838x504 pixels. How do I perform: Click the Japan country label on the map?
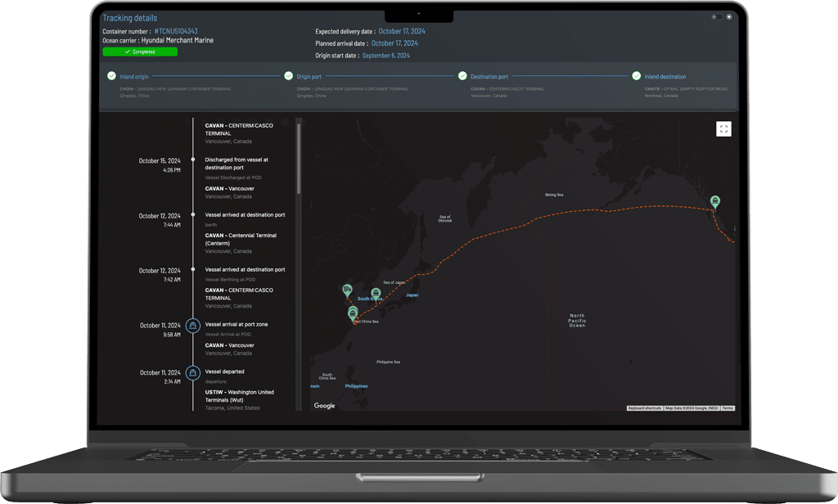(412, 295)
